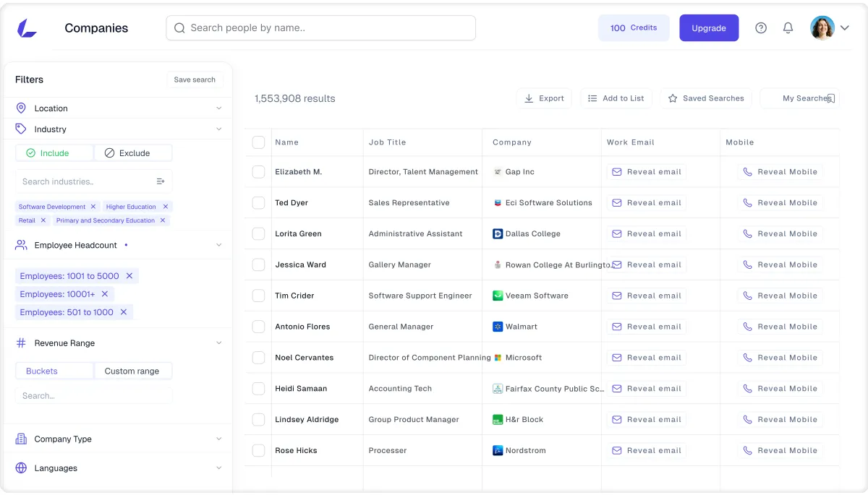The width and height of the screenshot is (868, 495).
Task: Click the Employee Headcount people icon
Action: tap(21, 245)
